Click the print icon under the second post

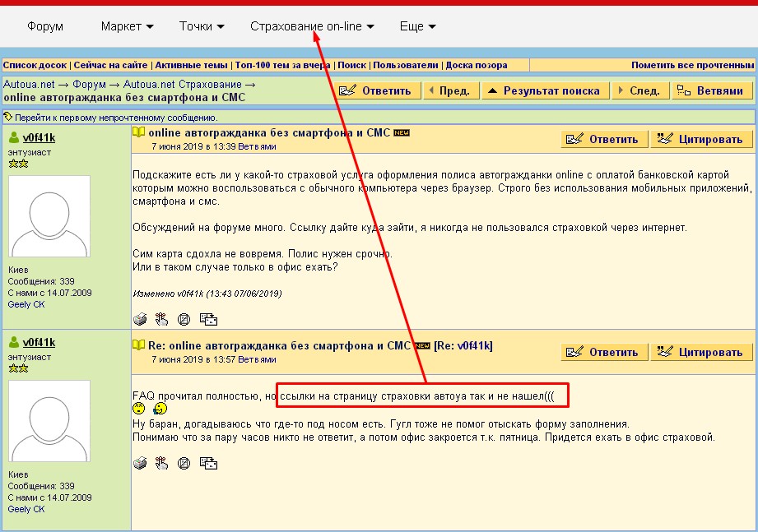click(140, 464)
